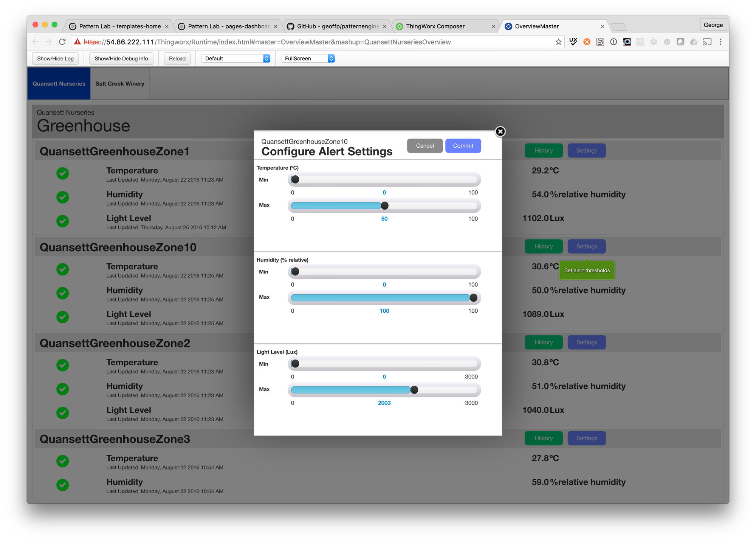Close the alert settings dialog with X
Viewport: 756px width, 542px height.
click(x=500, y=131)
